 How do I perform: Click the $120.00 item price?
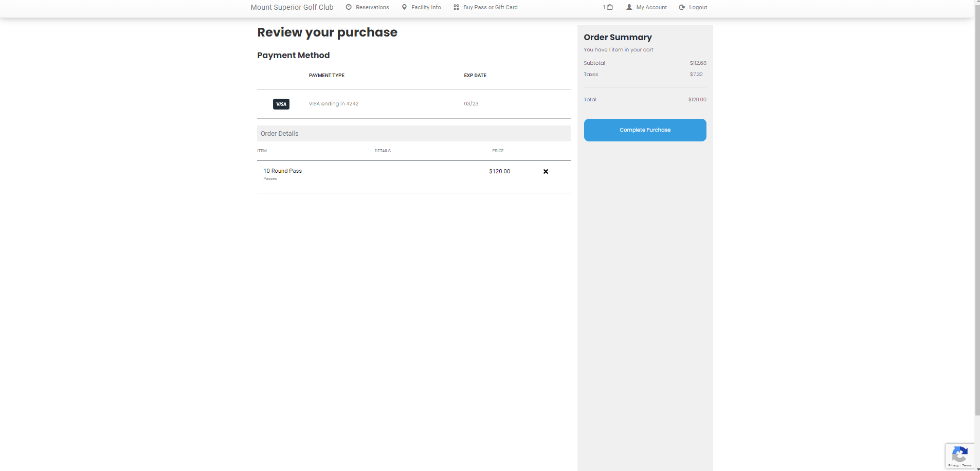pos(499,171)
